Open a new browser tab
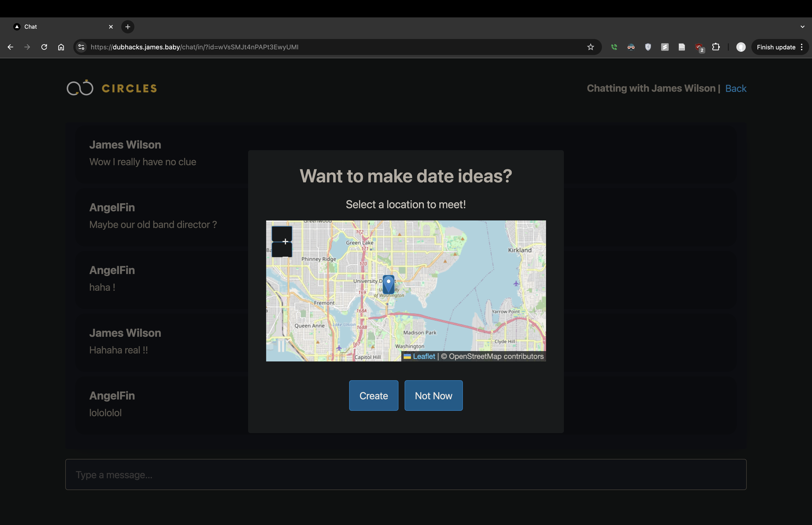 [128, 27]
